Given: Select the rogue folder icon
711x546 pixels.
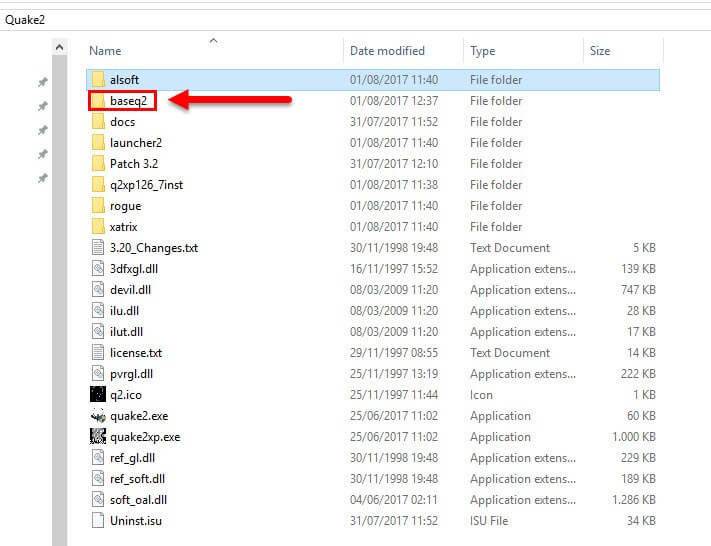Looking at the screenshot, I should [x=98, y=205].
